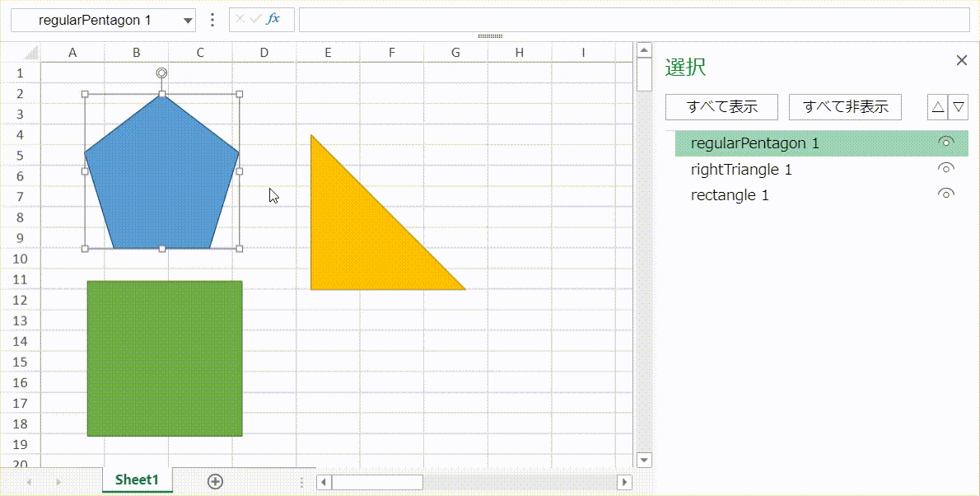Image resolution: width=980 pixels, height=496 pixels.
Task: Select rightTriangle 1 in the selection list
Action: coord(741,170)
